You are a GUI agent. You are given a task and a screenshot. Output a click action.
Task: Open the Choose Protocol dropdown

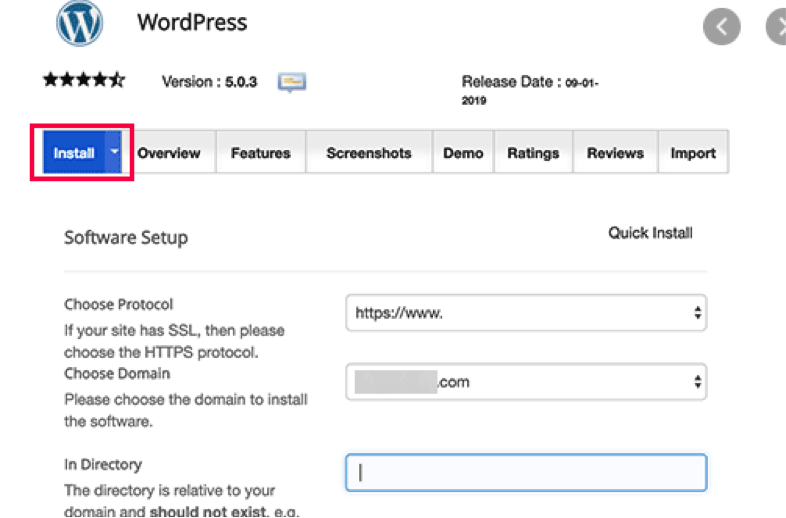pos(526,313)
